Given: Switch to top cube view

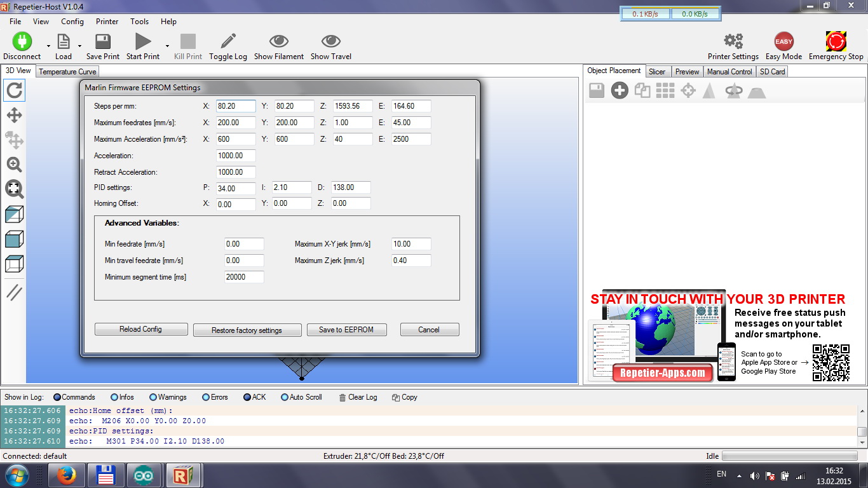Looking at the screenshot, I should pos(14,264).
